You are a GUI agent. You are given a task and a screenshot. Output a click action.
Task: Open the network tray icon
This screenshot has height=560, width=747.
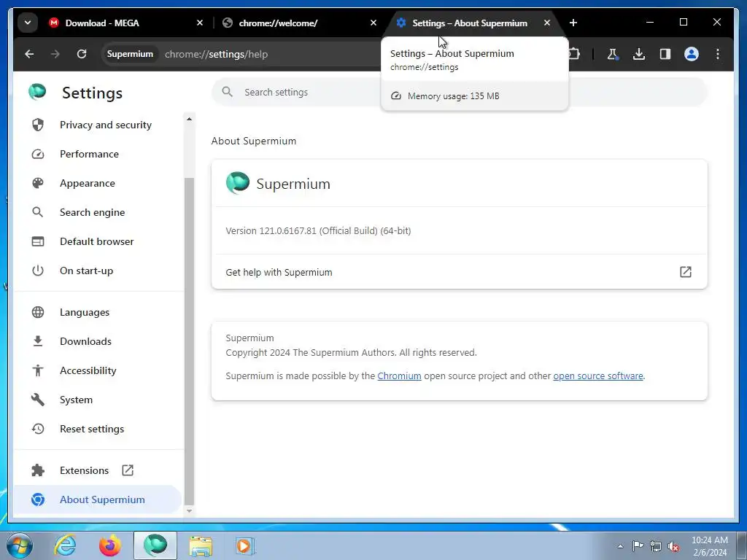click(656, 546)
